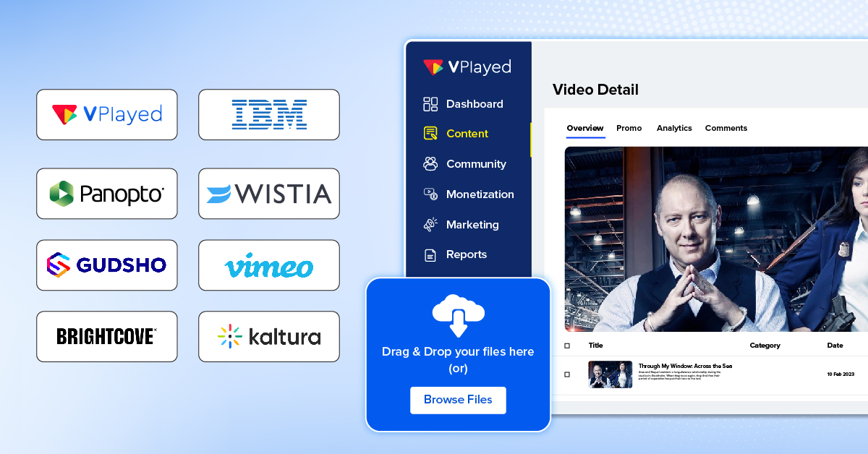Open the Reports section
868x454 pixels.
click(x=467, y=254)
